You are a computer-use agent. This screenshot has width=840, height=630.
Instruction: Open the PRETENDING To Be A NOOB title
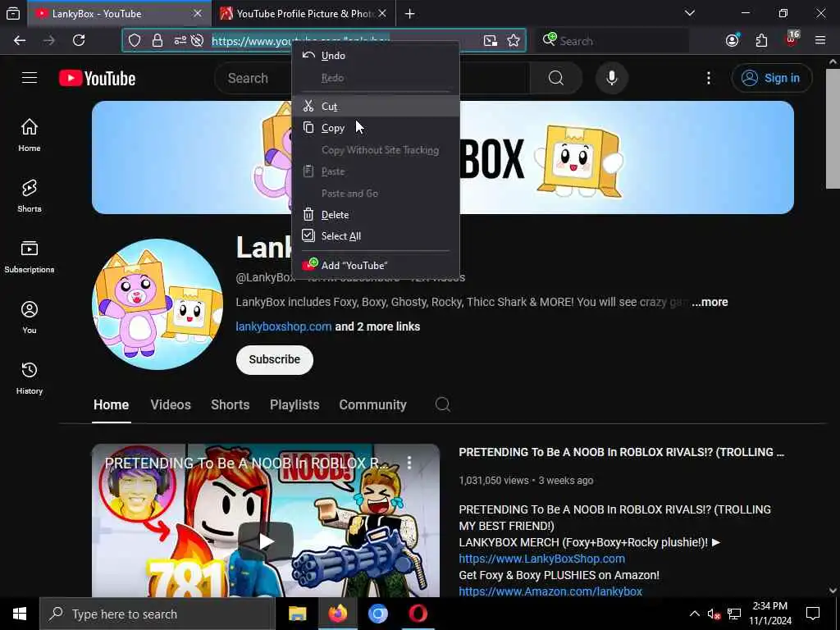pyautogui.click(x=622, y=452)
